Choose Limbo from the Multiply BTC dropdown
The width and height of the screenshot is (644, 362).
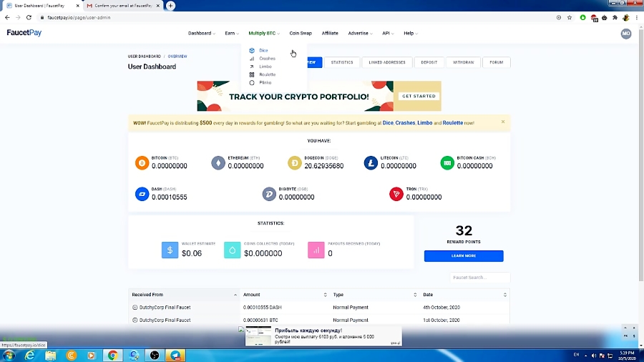pos(265,67)
